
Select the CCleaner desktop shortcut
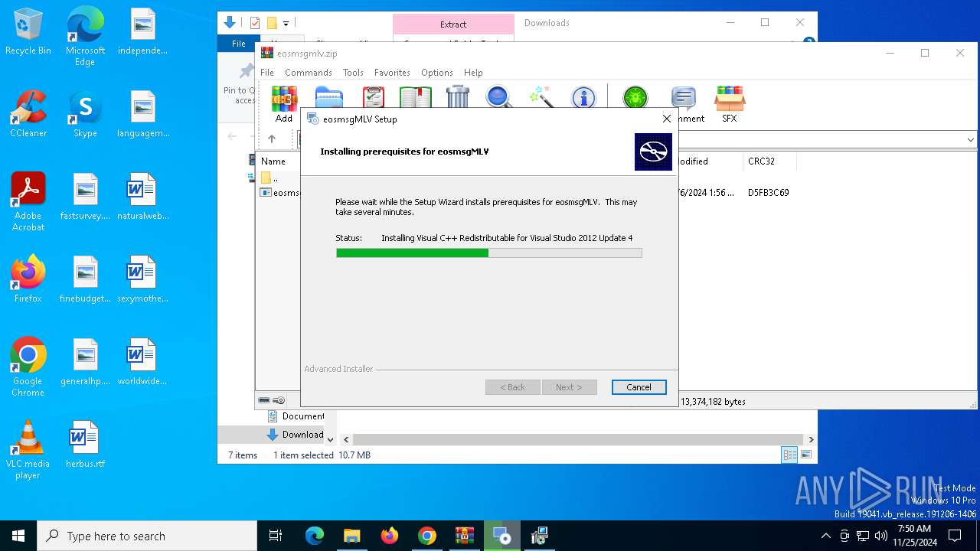point(28,114)
